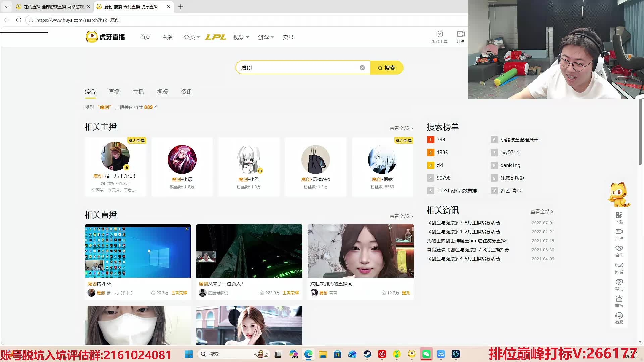Click the 开播 start-broadcast icon in header
644x362 pixels.
pyautogui.click(x=460, y=37)
